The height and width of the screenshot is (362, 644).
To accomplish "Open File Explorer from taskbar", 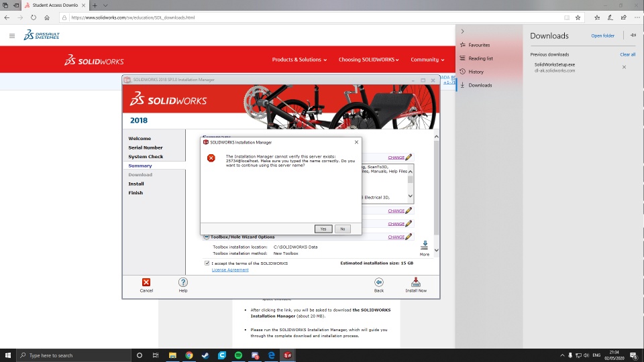I will (172, 355).
